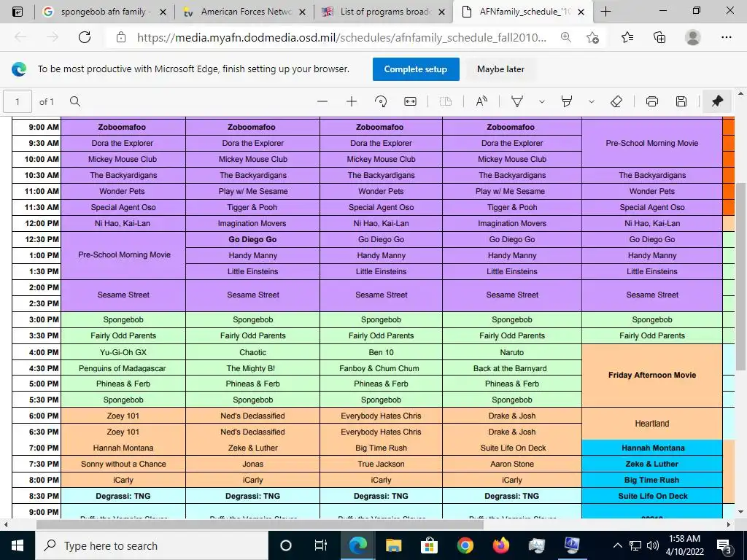Click the horizontal scrollbar right arrow
Screen dimensions: 747x560
pos(729,524)
